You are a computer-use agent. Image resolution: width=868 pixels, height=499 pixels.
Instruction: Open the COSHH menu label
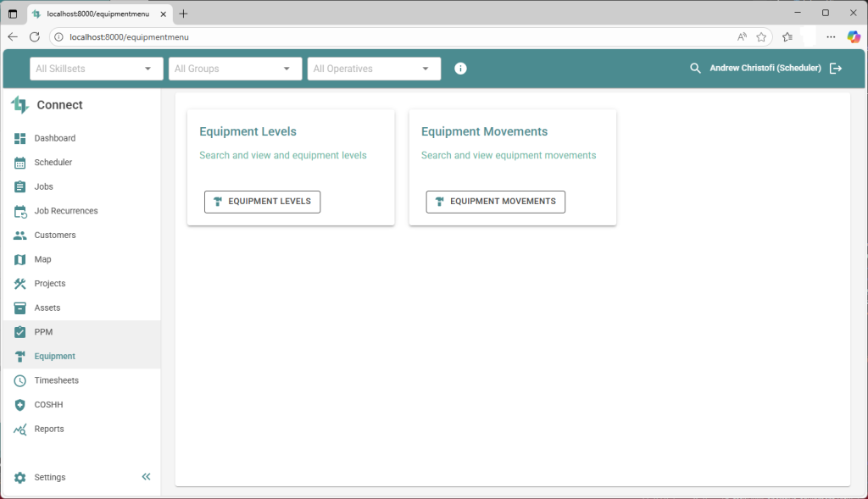point(48,405)
